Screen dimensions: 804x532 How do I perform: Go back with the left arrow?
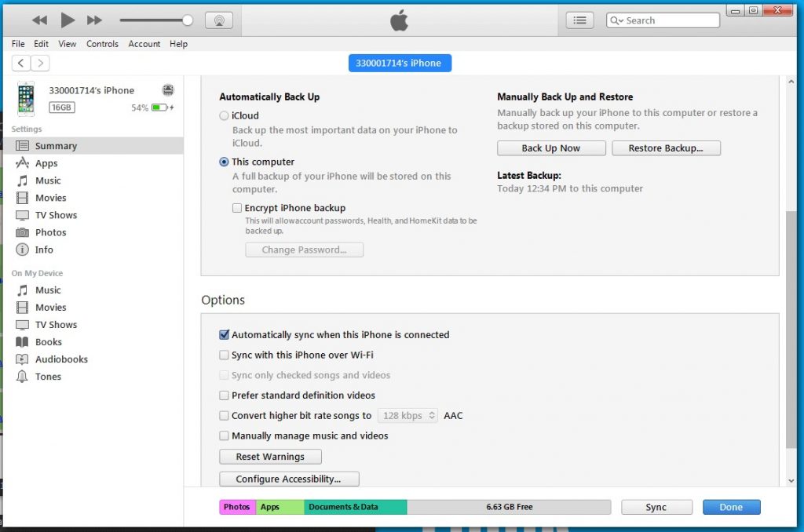21,63
